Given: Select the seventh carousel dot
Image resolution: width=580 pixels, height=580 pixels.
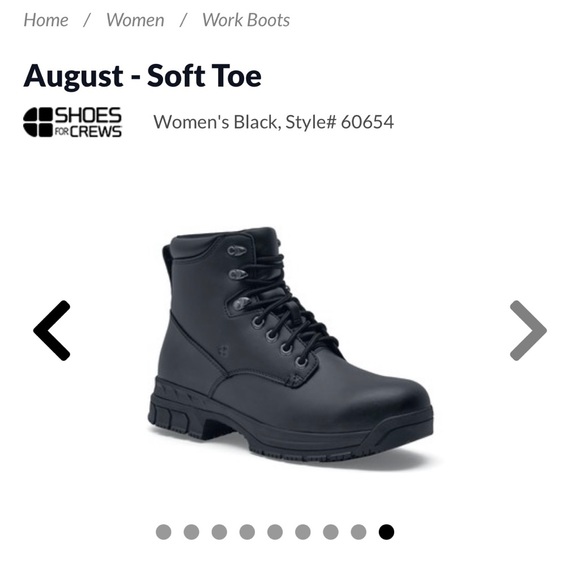Looking at the screenshot, I should [331, 532].
